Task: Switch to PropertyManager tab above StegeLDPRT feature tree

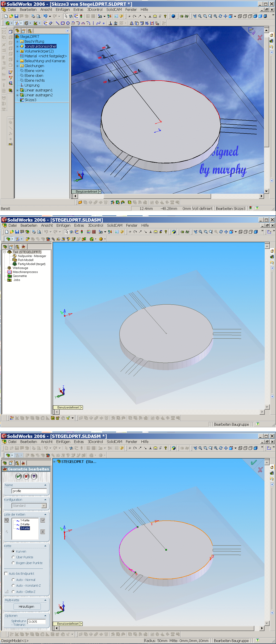Action: tap(23, 31)
